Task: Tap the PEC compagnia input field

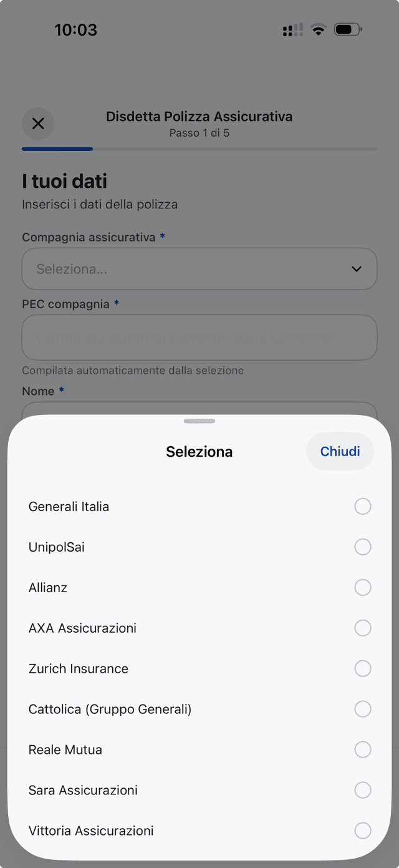Action: (x=199, y=338)
